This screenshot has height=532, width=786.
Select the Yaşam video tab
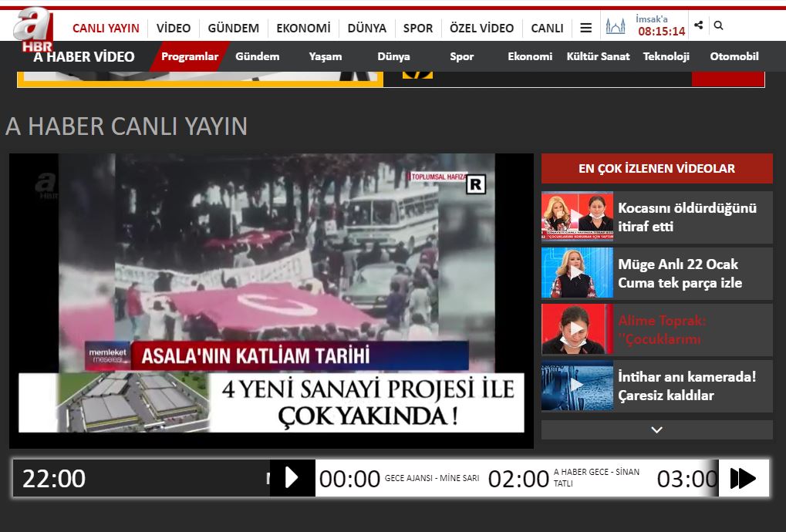pos(326,56)
